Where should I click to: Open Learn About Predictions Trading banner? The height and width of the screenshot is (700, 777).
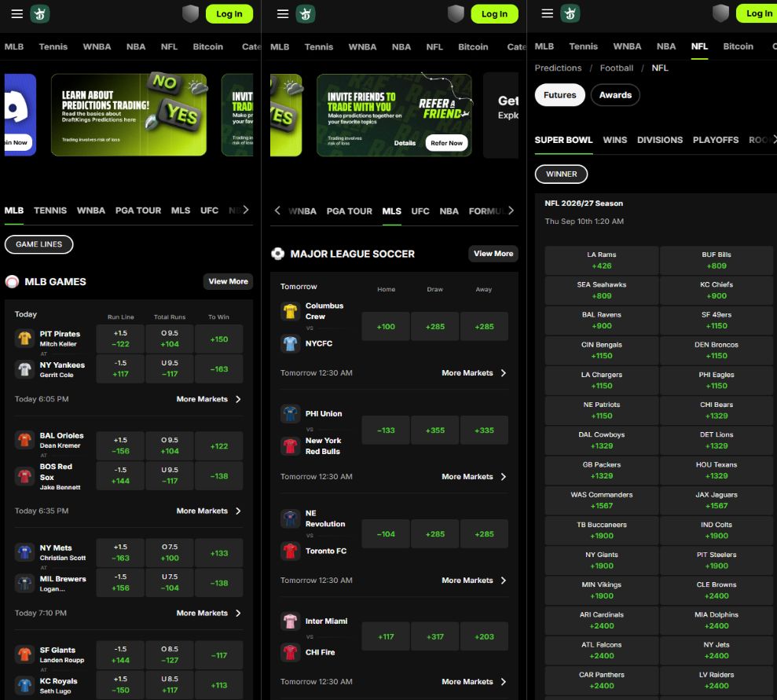click(x=129, y=115)
